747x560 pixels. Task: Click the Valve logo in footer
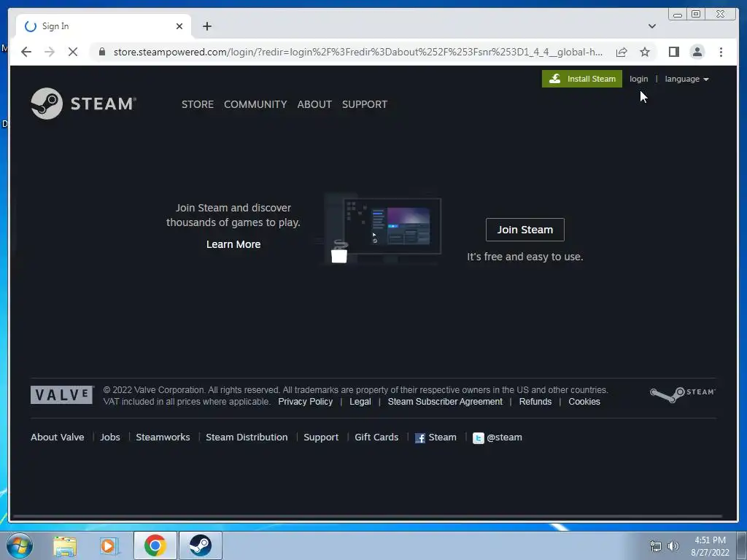[x=62, y=394]
